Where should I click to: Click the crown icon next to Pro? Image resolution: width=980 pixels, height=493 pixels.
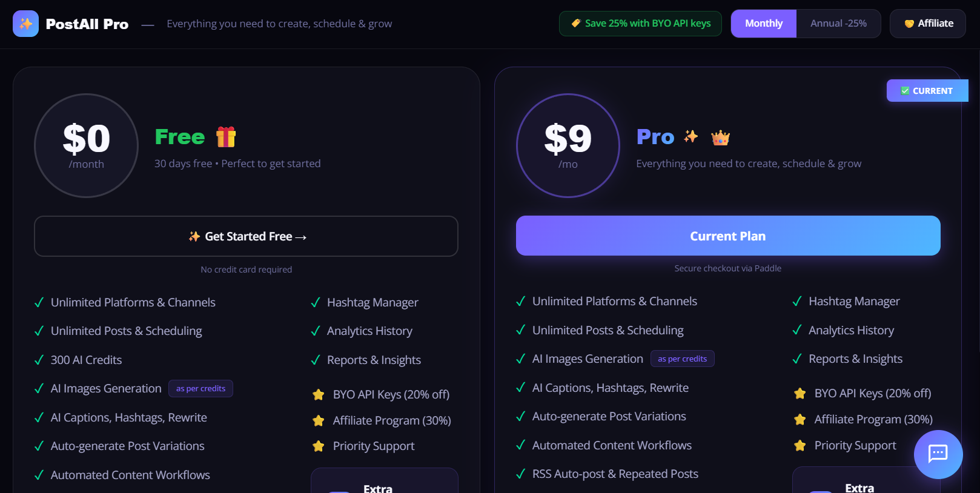pos(720,137)
